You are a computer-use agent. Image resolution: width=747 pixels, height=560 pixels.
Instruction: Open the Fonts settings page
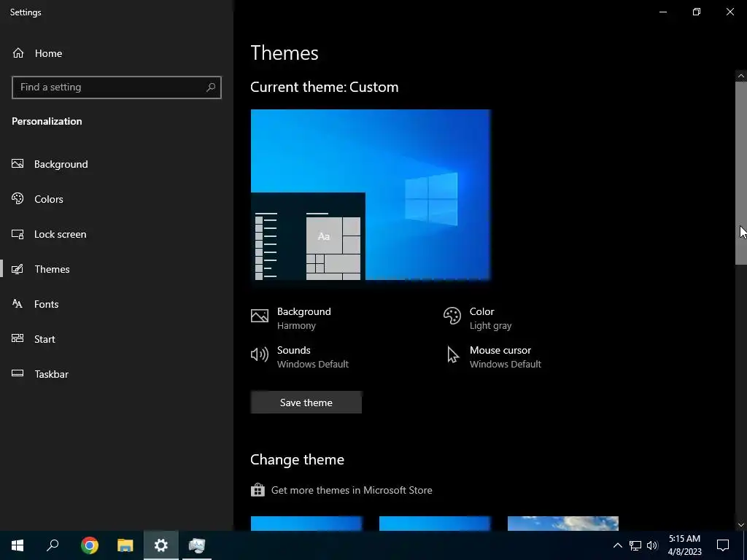[46, 304]
